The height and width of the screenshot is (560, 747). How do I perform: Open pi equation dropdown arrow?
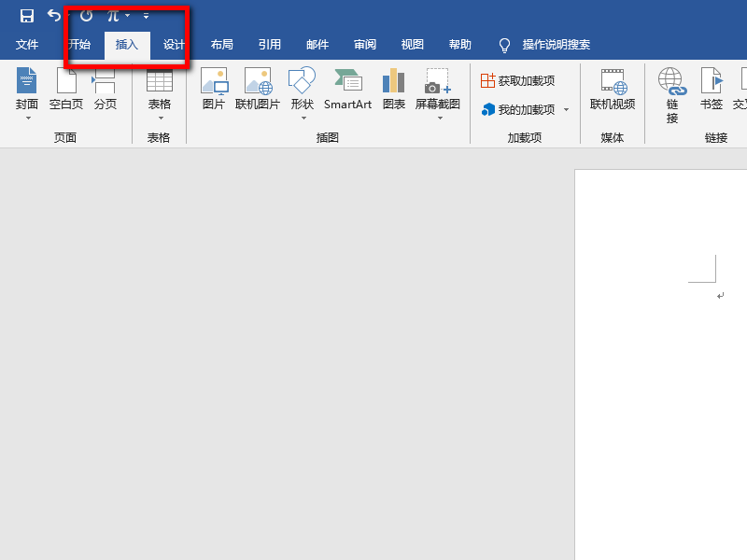pos(128,16)
